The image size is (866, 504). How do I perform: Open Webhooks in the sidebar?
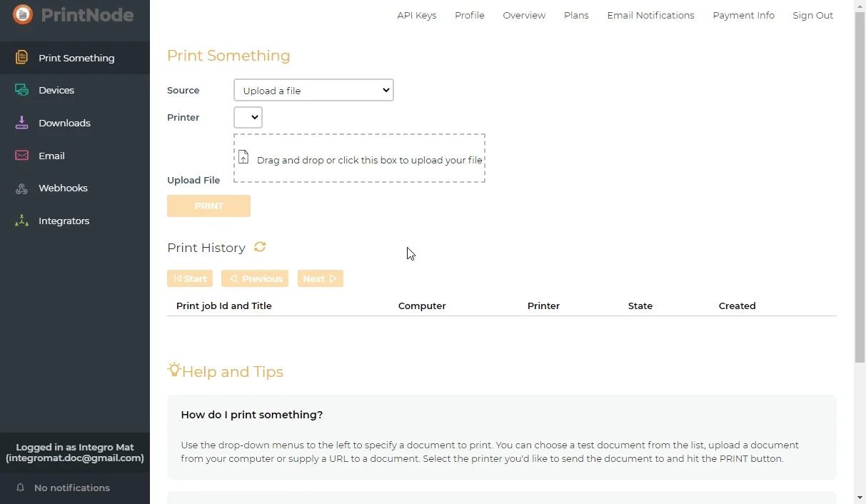[75, 188]
